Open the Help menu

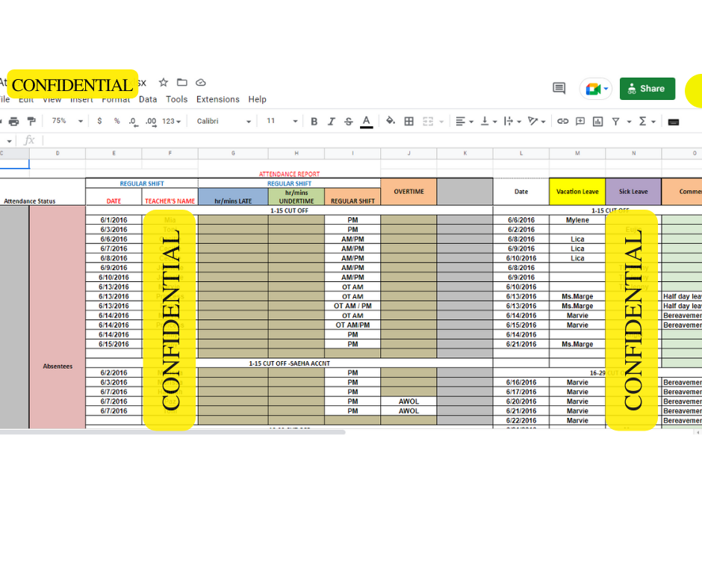(257, 99)
